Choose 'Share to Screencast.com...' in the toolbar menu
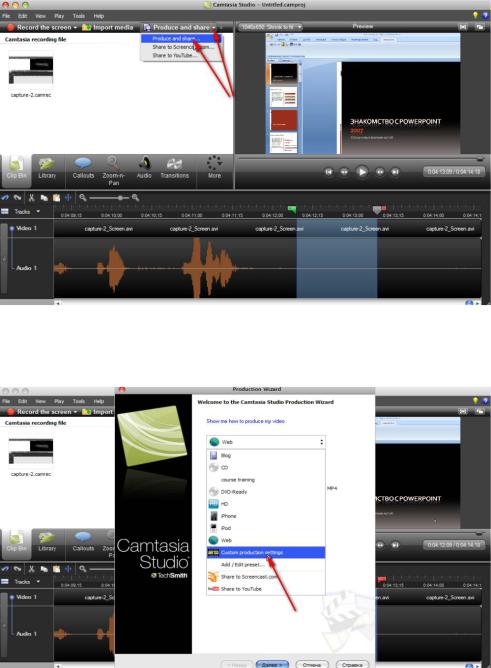The image size is (491, 668). [182, 47]
